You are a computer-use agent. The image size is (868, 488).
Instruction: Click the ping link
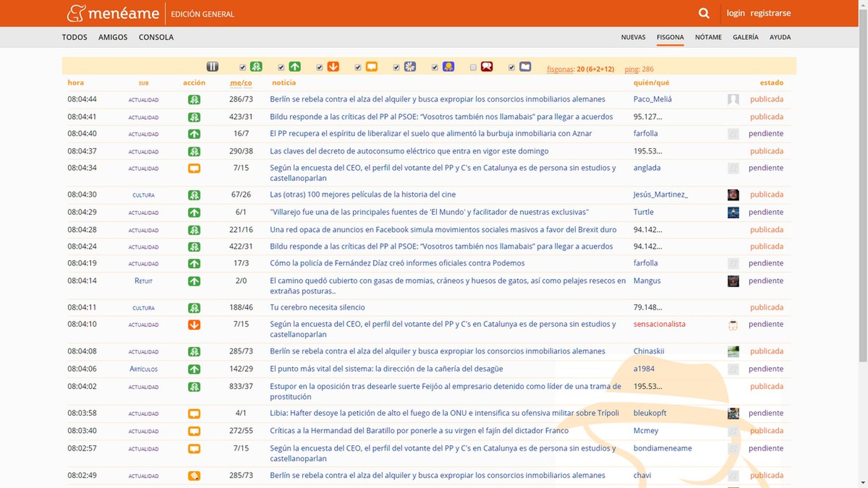(632, 69)
